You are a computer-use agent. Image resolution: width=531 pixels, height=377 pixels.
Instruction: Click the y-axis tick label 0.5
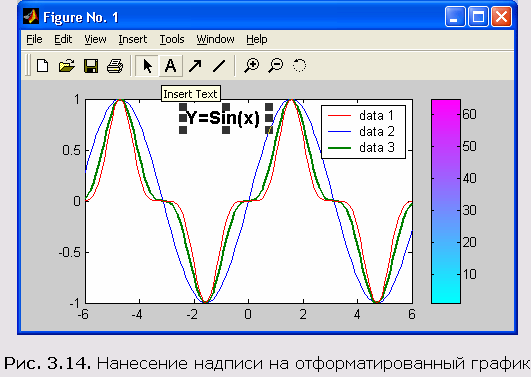(x=71, y=150)
